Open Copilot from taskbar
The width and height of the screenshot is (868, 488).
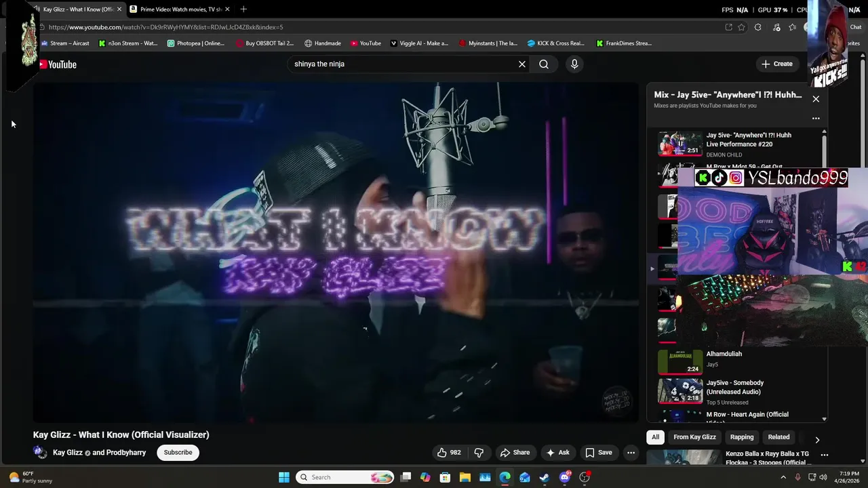pyautogui.click(x=425, y=477)
